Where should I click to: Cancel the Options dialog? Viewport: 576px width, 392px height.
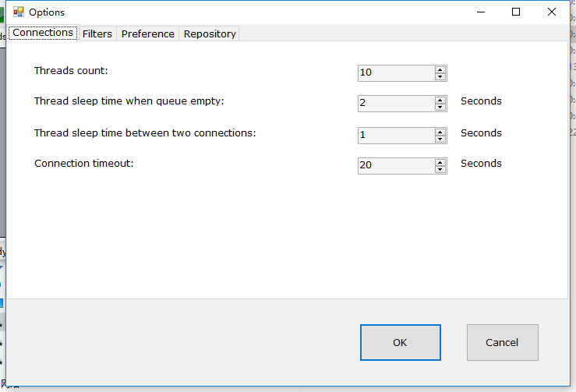coord(503,342)
